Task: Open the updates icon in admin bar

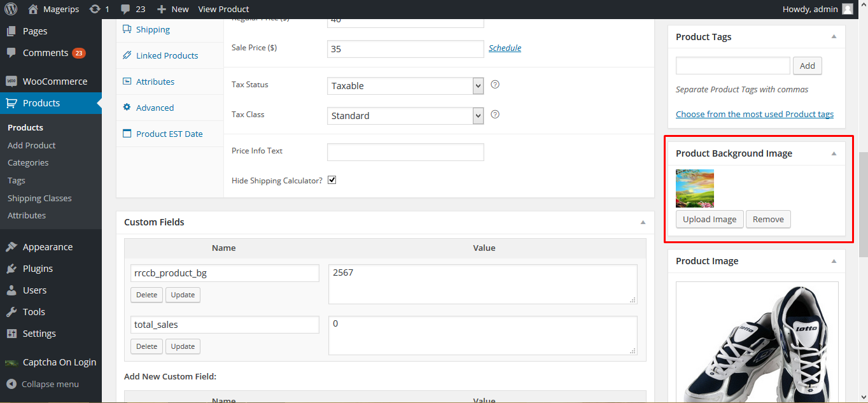Action: [95, 9]
